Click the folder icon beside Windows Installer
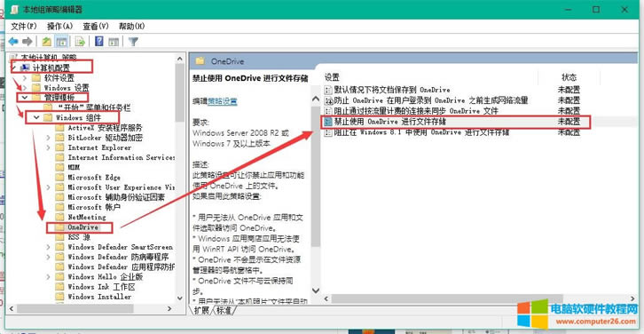Image resolution: width=644 pixels, height=334 pixels. (x=60, y=297)
